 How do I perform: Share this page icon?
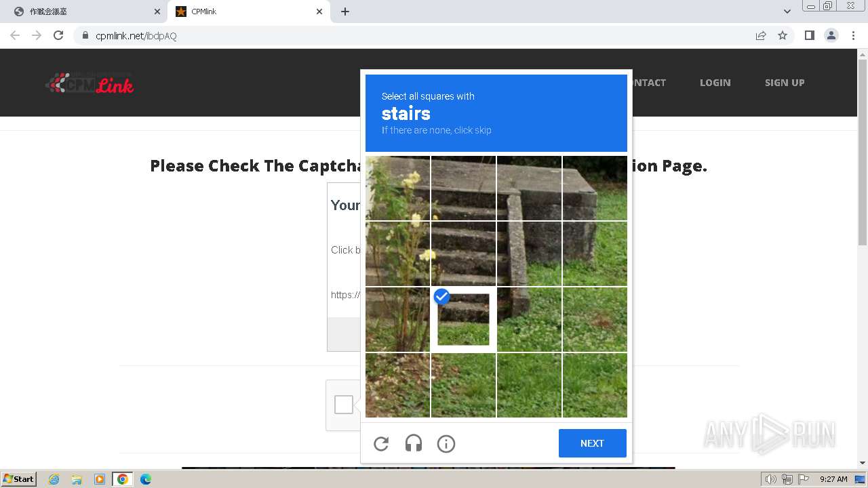(x=761, y=35)
